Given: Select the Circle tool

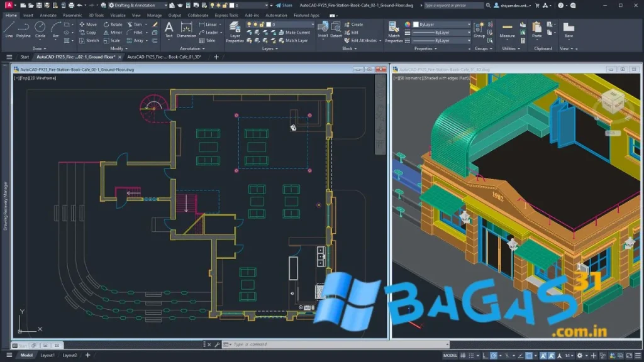Looking at the screenshot, I should tap(40, 30).
